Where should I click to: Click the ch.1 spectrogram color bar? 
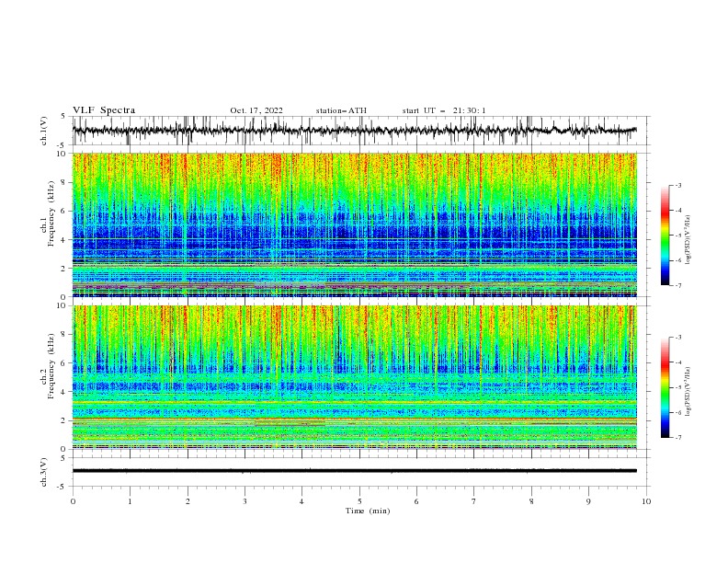[665, 236]
